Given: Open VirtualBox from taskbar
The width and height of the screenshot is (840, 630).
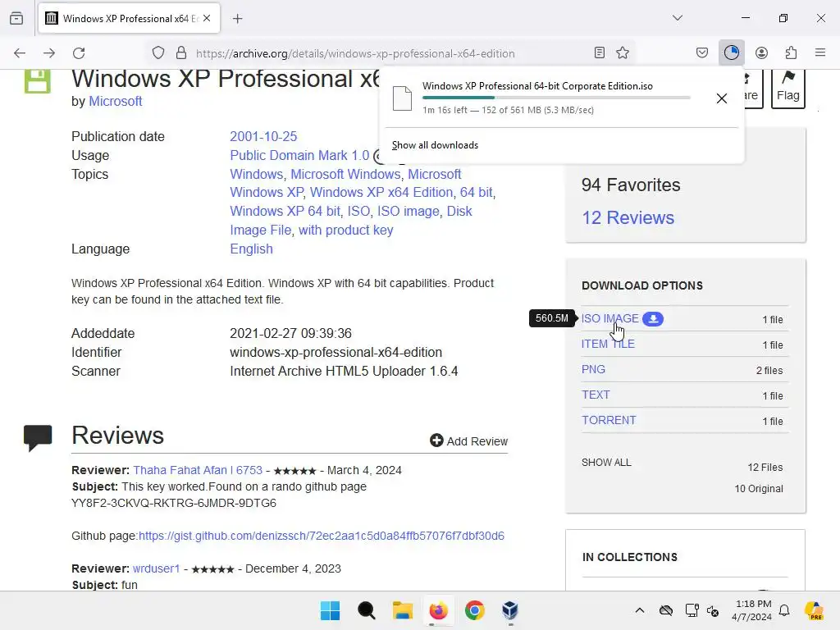Looking at the screenshot, I should (510, 610).
